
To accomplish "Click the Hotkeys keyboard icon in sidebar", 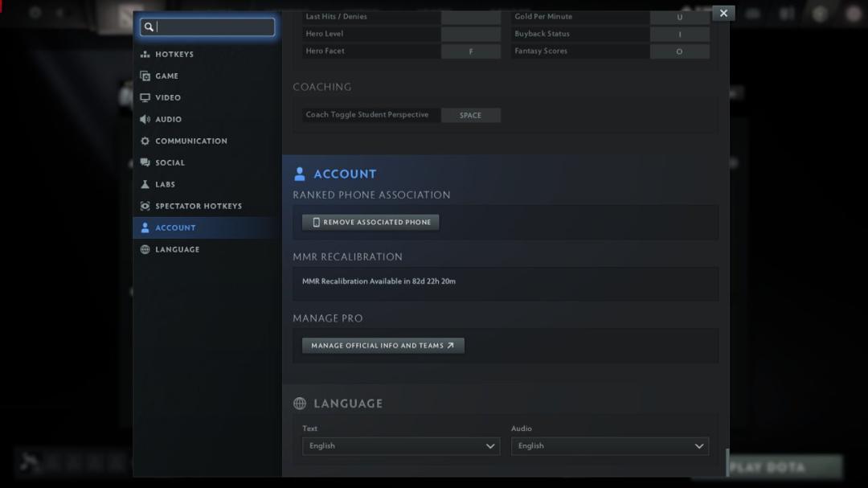I will (x=145, y=55).
